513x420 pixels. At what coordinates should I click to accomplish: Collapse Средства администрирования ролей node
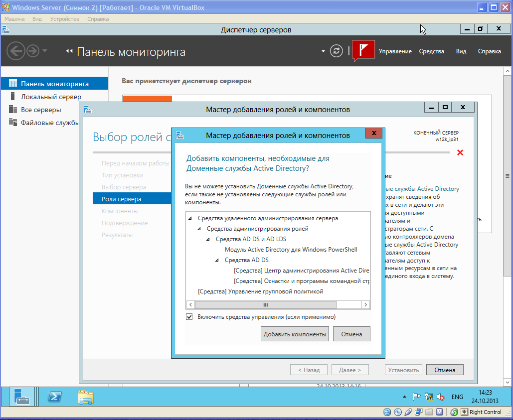tap(199, 229)
